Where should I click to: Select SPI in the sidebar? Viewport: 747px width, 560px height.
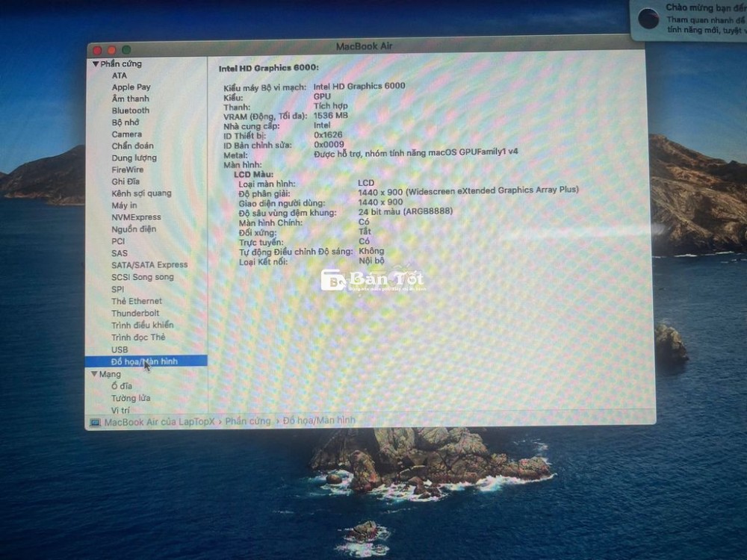[x=118, y=290]
